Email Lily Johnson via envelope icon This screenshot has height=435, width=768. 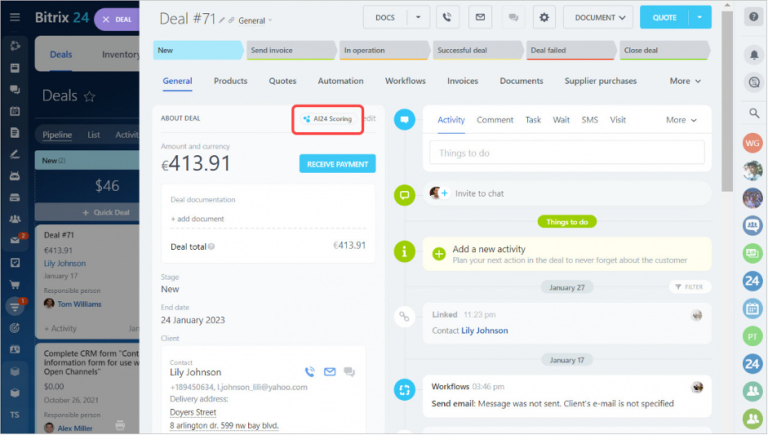click(330, 372)
